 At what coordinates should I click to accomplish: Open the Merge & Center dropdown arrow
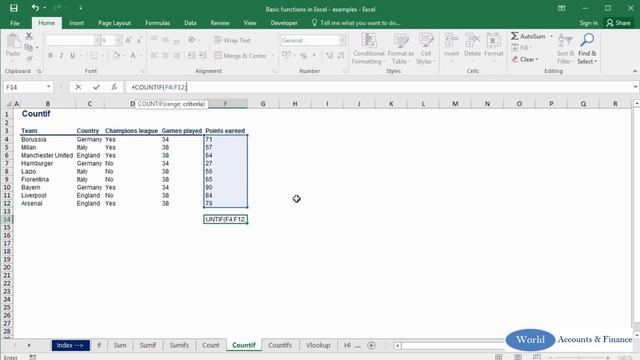coord(272,56)
